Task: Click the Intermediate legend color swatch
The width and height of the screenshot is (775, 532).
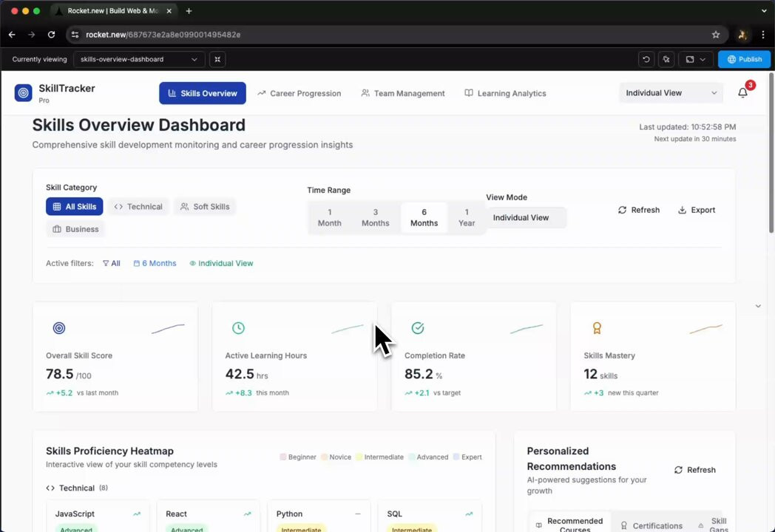Action: (359, 457)
